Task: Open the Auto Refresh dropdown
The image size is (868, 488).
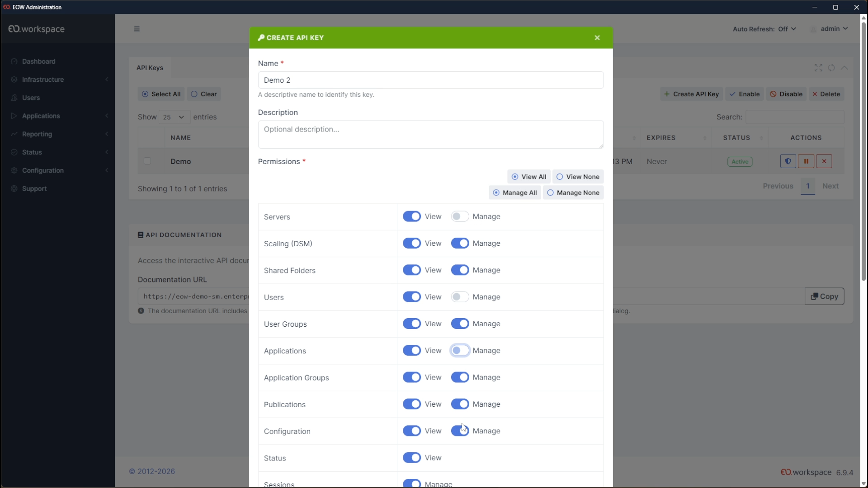Action: coord(764,29)
